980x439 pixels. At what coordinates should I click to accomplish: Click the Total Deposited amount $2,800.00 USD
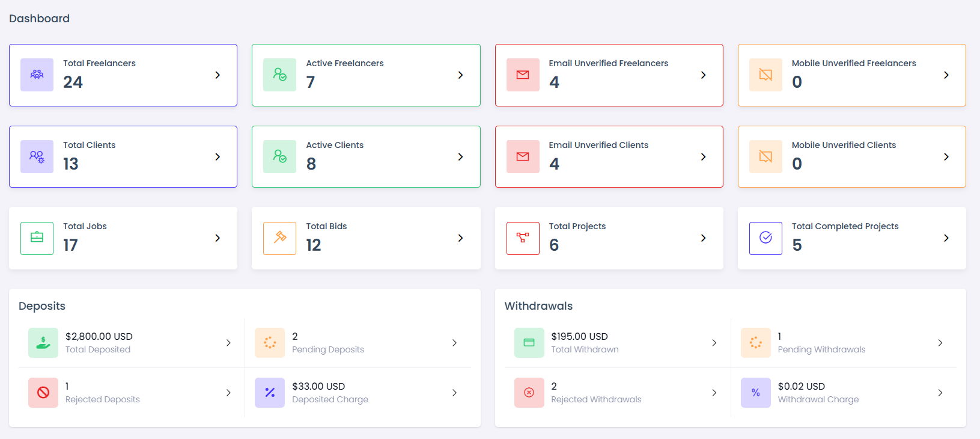click(99, 337)
